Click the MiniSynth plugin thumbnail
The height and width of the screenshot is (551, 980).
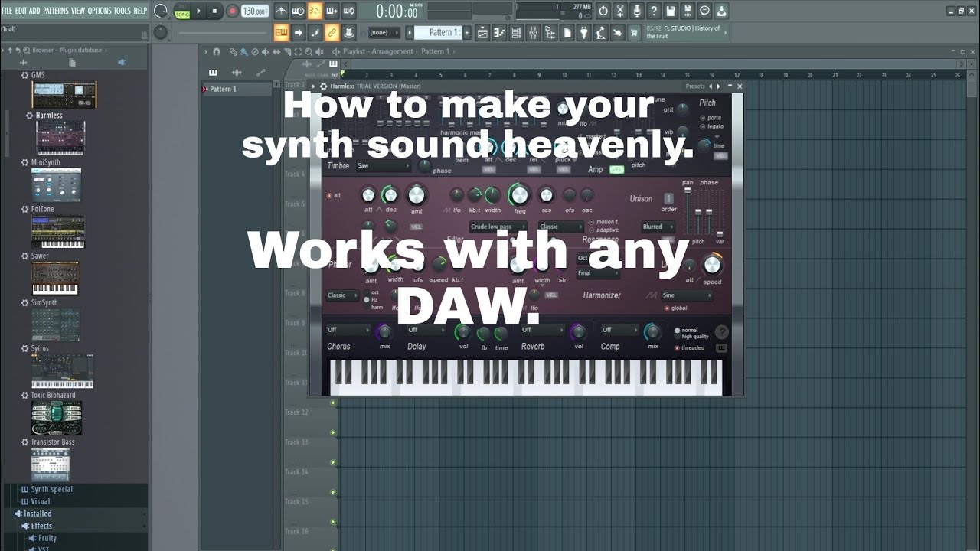pyautogui.click(x=56, y=185)
